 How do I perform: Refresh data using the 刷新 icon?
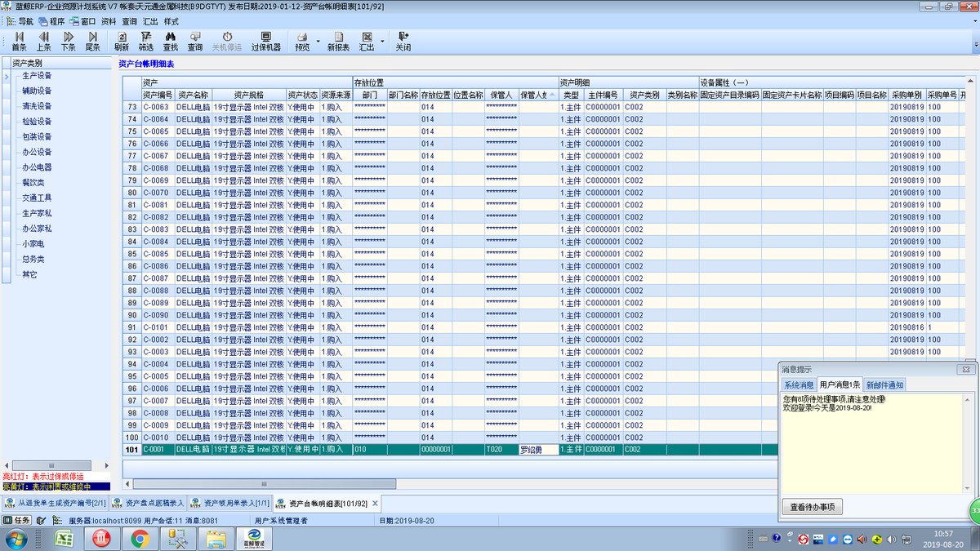click(122, 42)
